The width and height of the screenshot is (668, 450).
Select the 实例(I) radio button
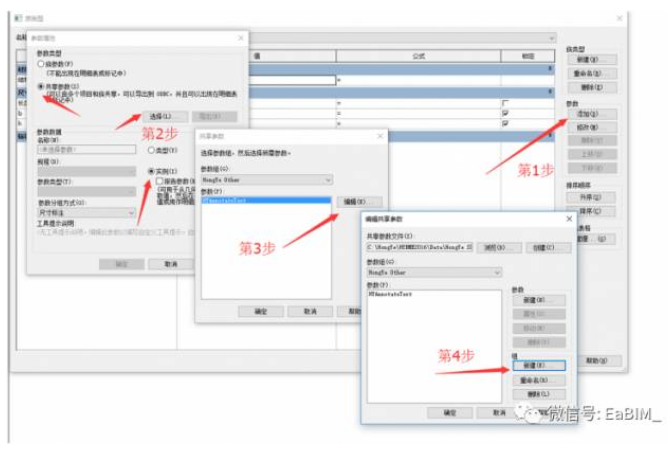[151, 171]
